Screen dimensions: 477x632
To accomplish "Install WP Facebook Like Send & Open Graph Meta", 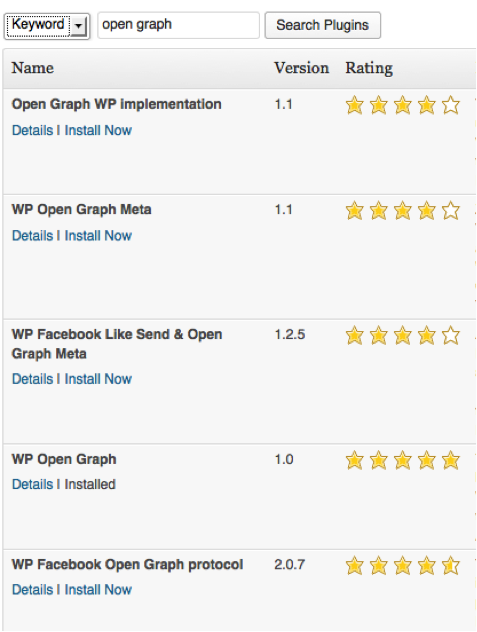I will click(98, 379).
